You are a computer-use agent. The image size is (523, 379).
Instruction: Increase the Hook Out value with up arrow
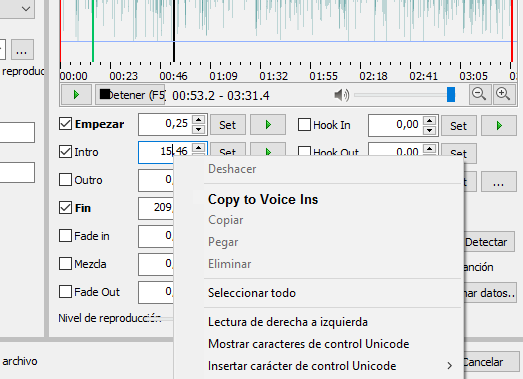tap(430, 148)
